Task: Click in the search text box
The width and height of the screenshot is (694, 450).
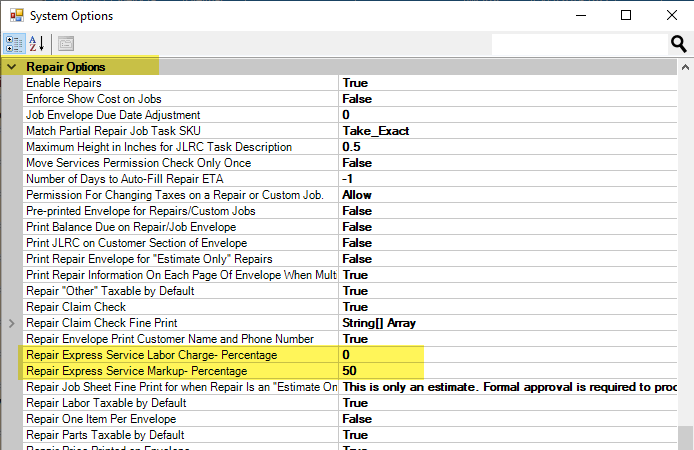Action: tap(578, 44)
